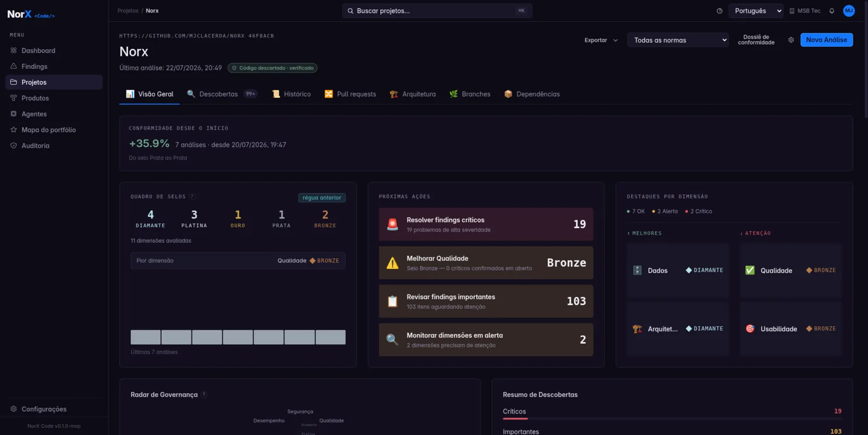Click the Dados dimension database icon
868x435 pixels.
[x=637, y=270]
